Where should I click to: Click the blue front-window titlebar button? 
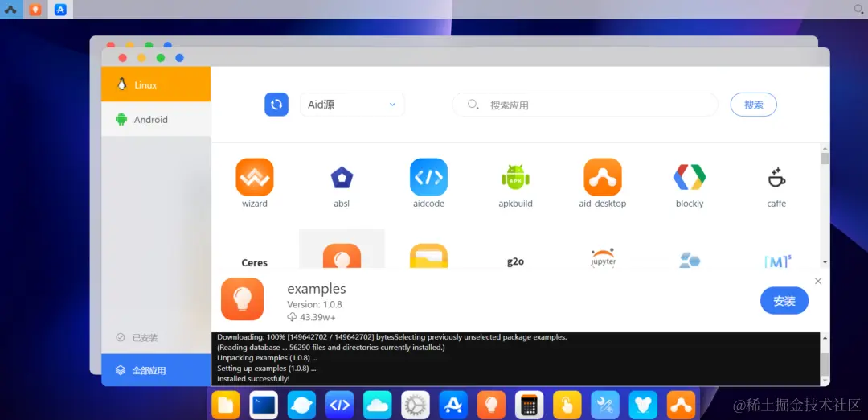(179, 58)
